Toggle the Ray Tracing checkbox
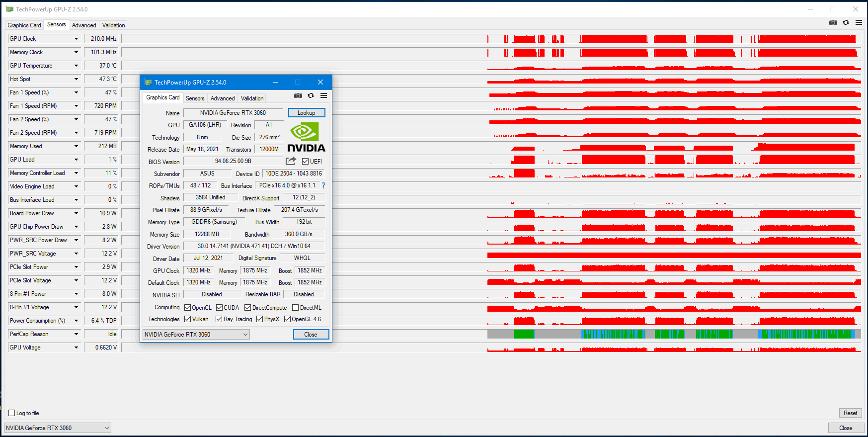 [219, 319]
